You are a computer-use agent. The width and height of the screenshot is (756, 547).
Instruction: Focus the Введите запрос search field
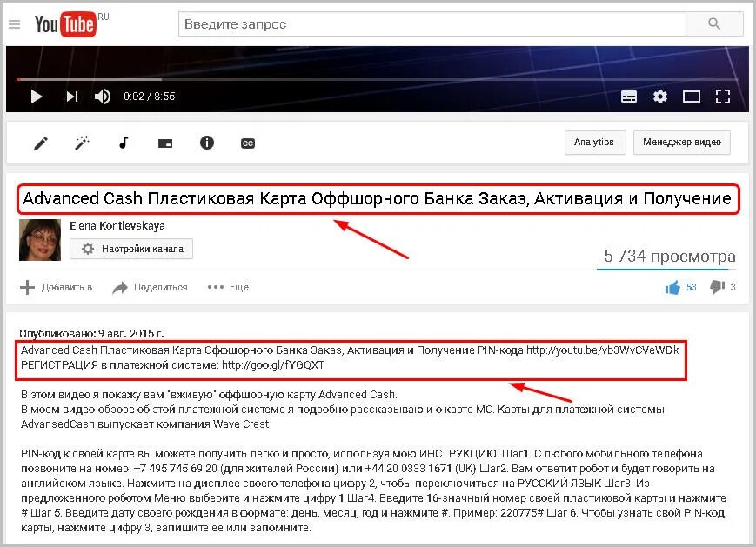point(432,23)
